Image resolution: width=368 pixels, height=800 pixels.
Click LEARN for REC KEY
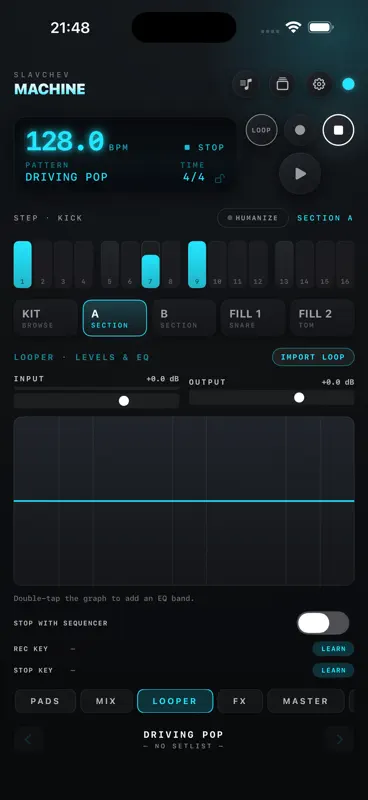333,649
